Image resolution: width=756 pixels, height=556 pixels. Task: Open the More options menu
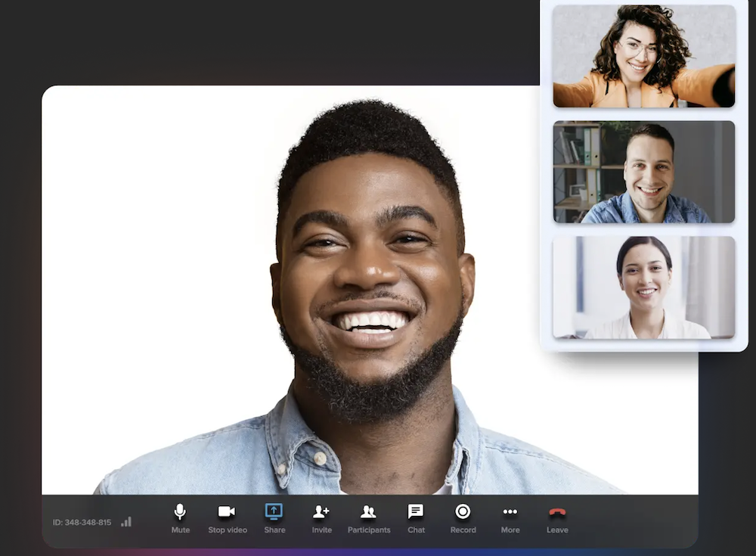pos(510,518)
